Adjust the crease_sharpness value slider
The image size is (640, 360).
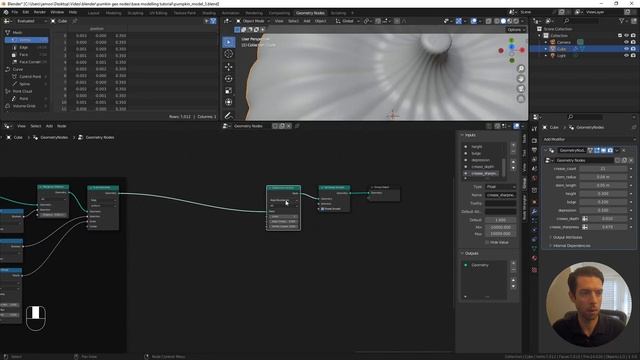607,227
